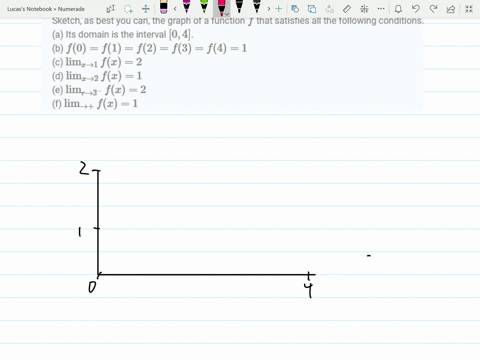Select the green pen

coord(204,7)
